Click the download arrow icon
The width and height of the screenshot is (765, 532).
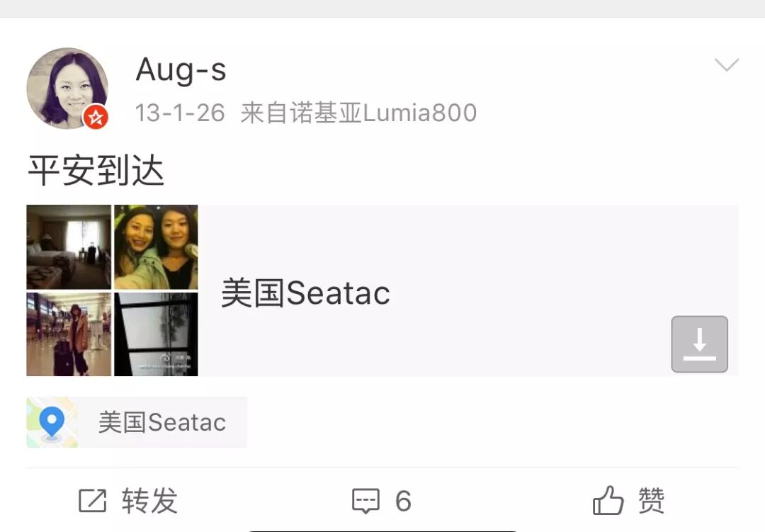point(700,344)
